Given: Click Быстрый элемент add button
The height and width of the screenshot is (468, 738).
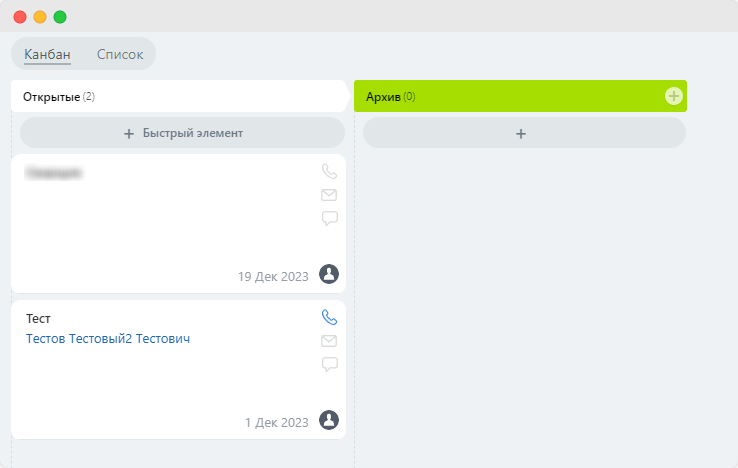Looking at the screenshot, I should tap(183, 133).
